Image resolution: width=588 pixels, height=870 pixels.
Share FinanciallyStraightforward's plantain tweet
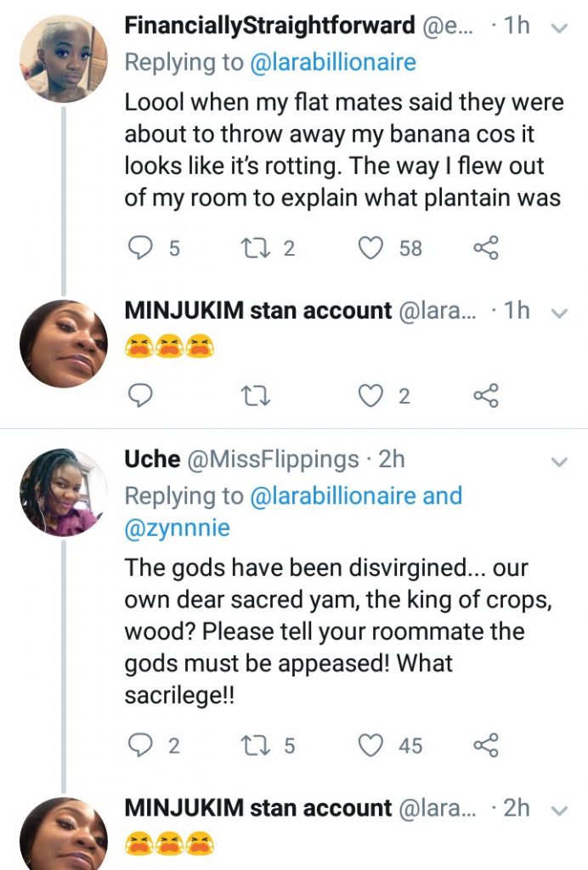pos(485,248)
